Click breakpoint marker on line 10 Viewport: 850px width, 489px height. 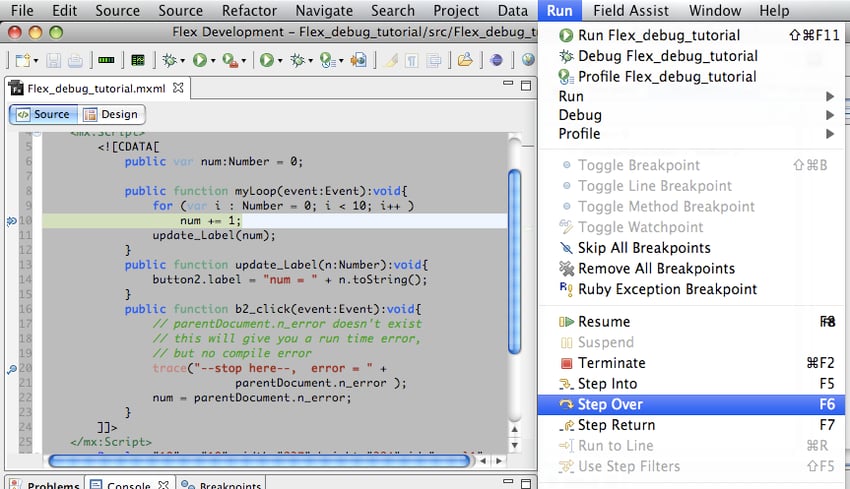[11, 221]
